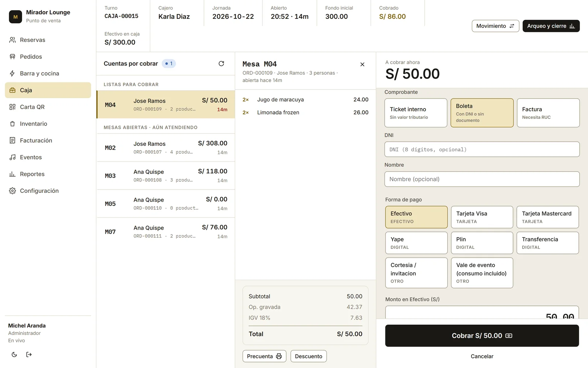Open the Caja menu item

48,90
